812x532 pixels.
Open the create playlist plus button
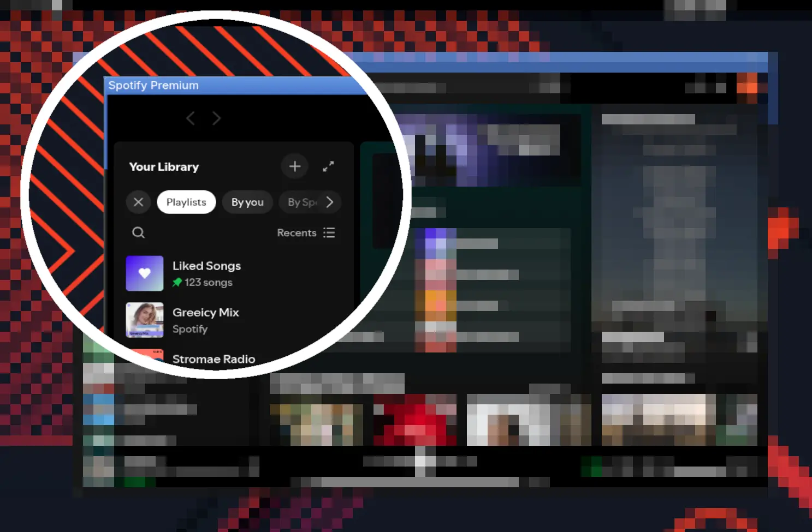pos(294,166)
